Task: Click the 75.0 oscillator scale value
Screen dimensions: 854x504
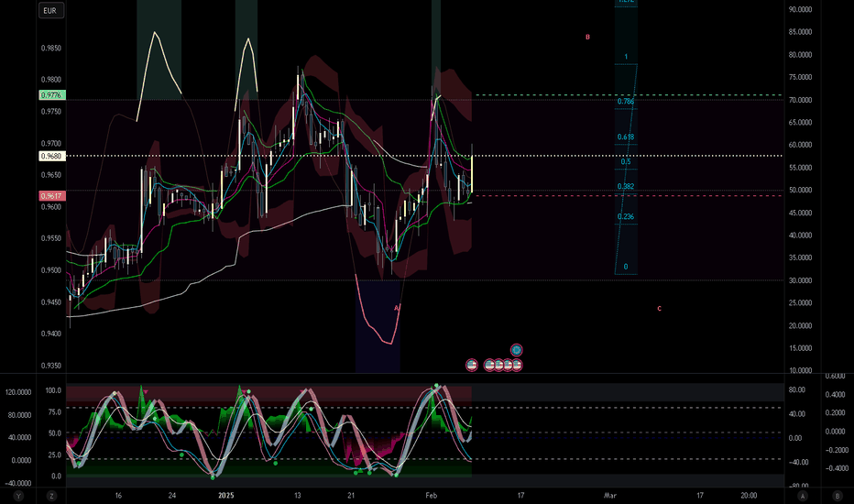Action: pos(54,412)
